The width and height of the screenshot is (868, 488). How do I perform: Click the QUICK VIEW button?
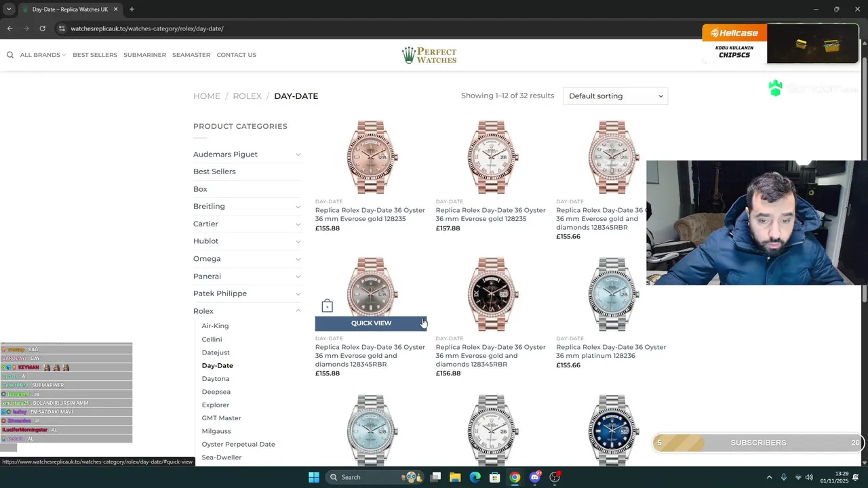click(x=371, y=323)
